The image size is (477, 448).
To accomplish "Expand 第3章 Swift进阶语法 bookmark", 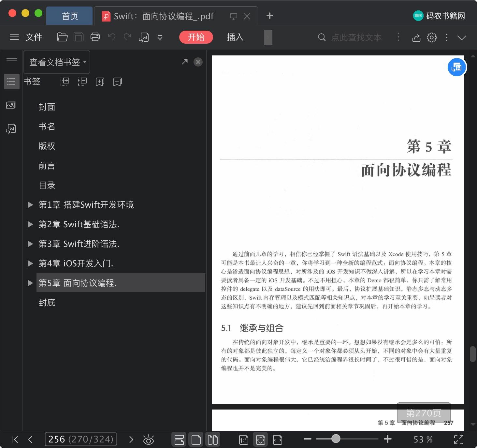I will click(x=31, y=244).
